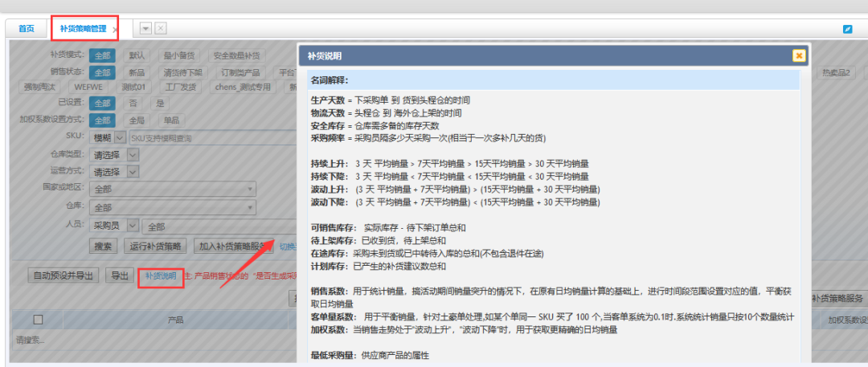Select 是 in the 已设置 row

(160, 103)
